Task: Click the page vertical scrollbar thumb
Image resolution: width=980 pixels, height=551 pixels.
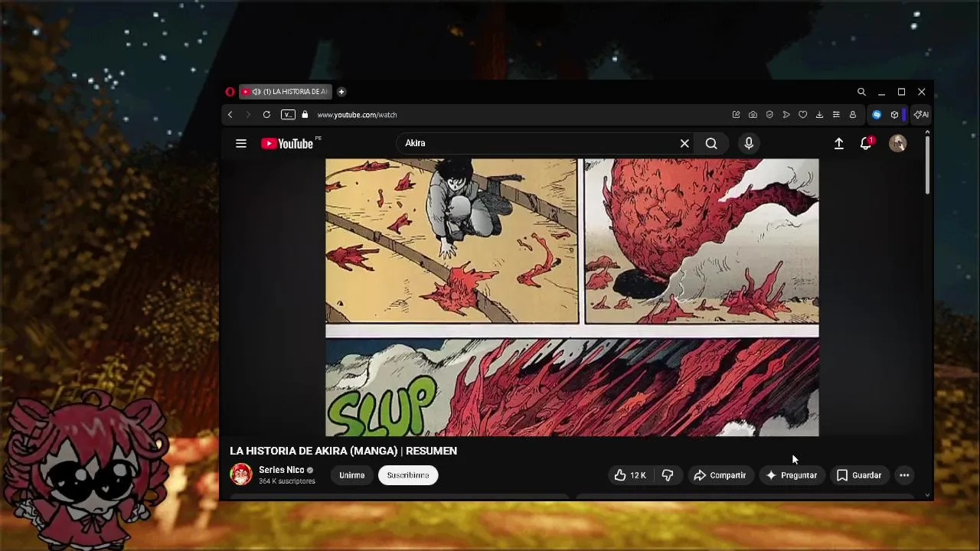Action: tap(927, 165)
